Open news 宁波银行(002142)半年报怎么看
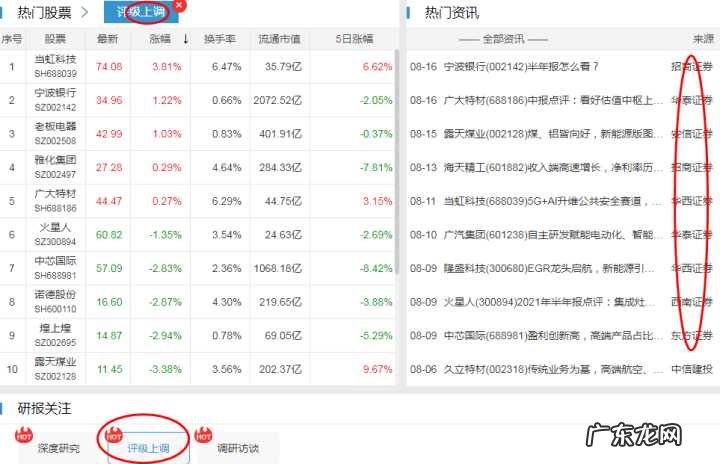 (x=521, y=67)
